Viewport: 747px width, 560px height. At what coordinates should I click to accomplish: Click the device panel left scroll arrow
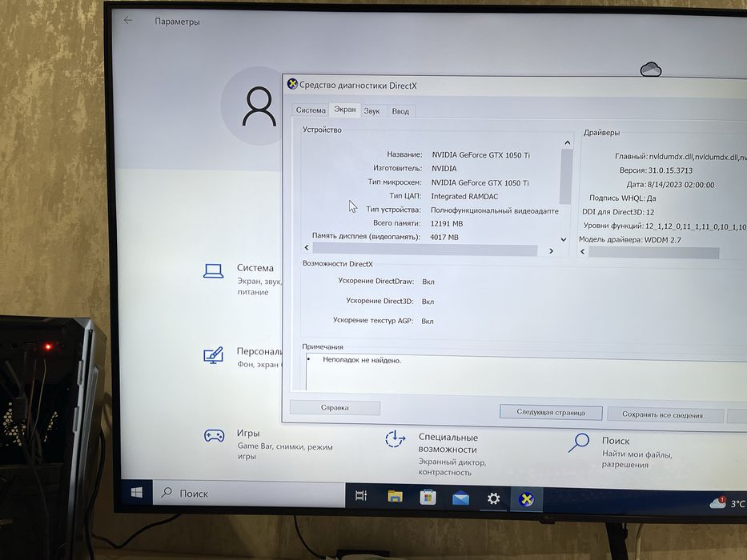tap(307, 248)
